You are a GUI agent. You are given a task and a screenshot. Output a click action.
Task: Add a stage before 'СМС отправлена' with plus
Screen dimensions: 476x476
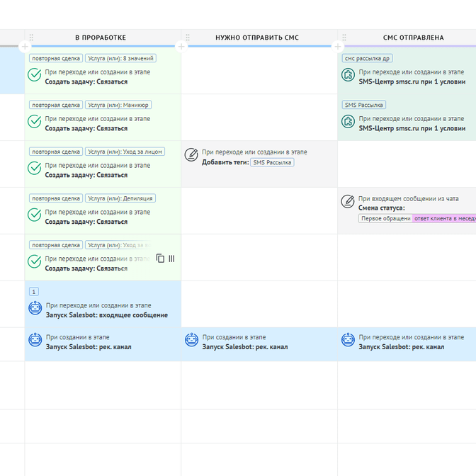click(x=338, y=47)
